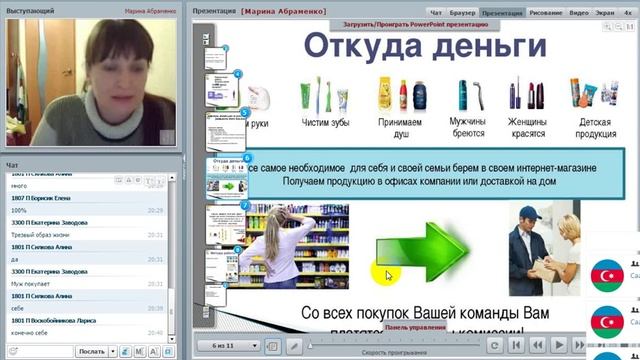Screen dimensions: 640x360
Task: Click the chat scrollbar up arrow
Action: 172,178
